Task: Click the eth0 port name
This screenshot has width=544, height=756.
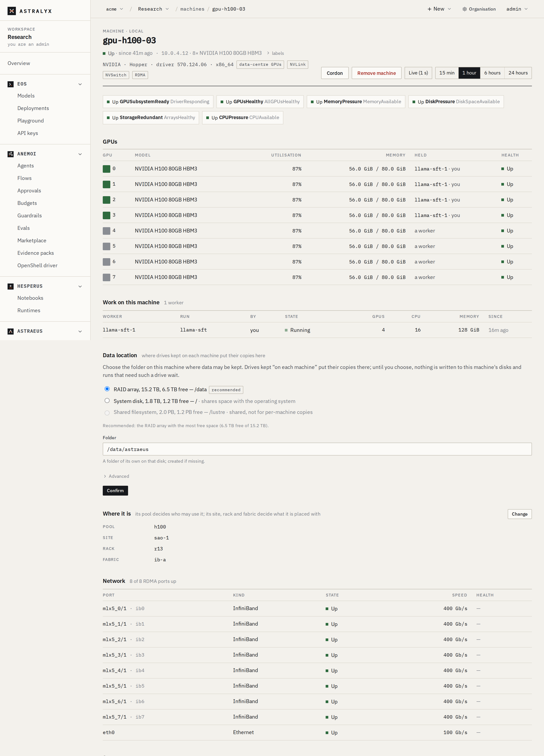Action: [109, 732]
